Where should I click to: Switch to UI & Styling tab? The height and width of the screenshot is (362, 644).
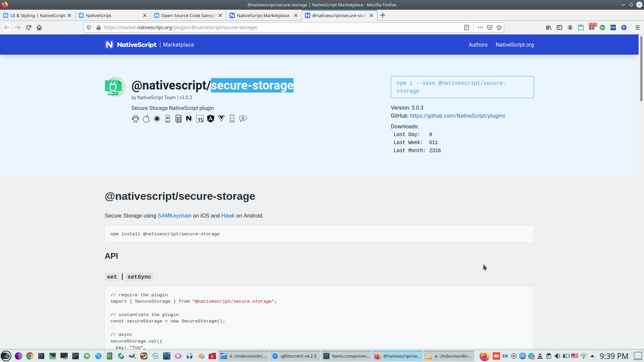coord(38,15)
